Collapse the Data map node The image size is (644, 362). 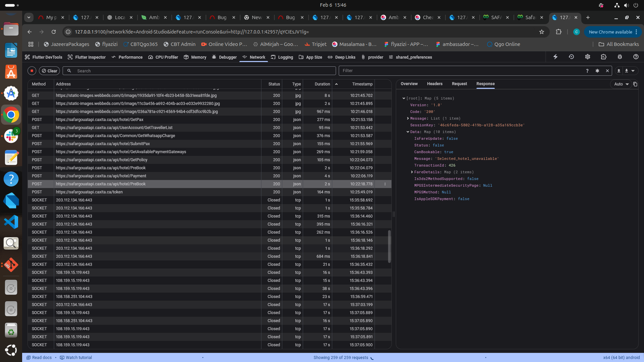pos(408,132)
